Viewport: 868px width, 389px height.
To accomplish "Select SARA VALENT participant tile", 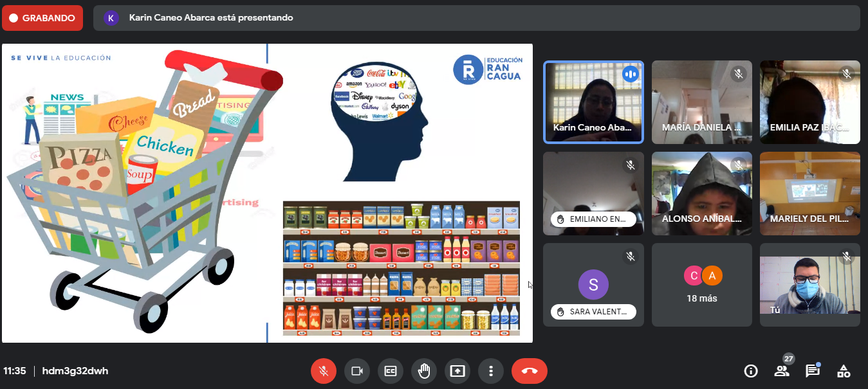I will [593, 285].
